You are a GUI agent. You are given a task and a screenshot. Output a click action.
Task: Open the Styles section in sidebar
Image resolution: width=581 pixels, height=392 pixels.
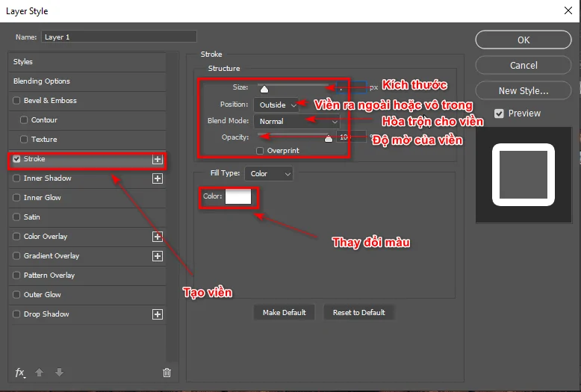[x=23, y=62]
